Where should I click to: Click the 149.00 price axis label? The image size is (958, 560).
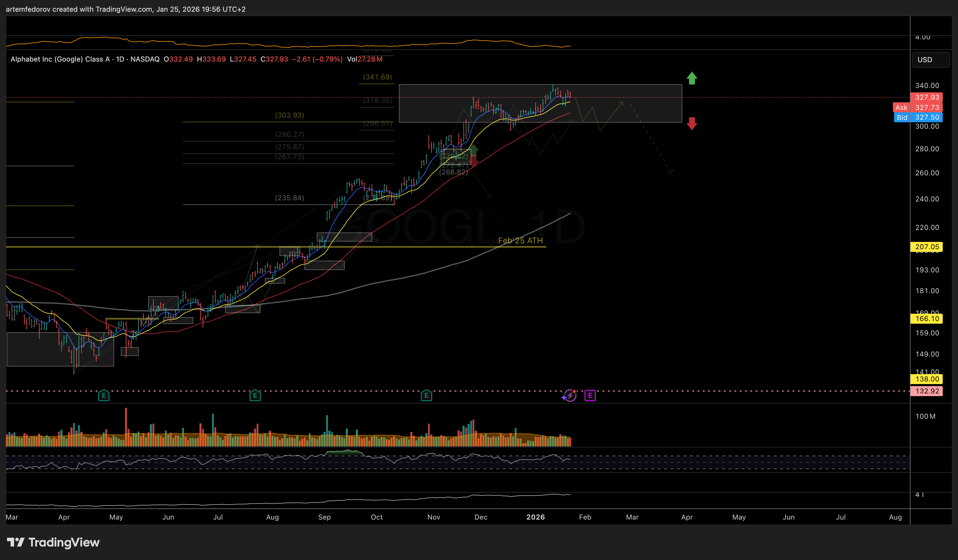point(927,354)
